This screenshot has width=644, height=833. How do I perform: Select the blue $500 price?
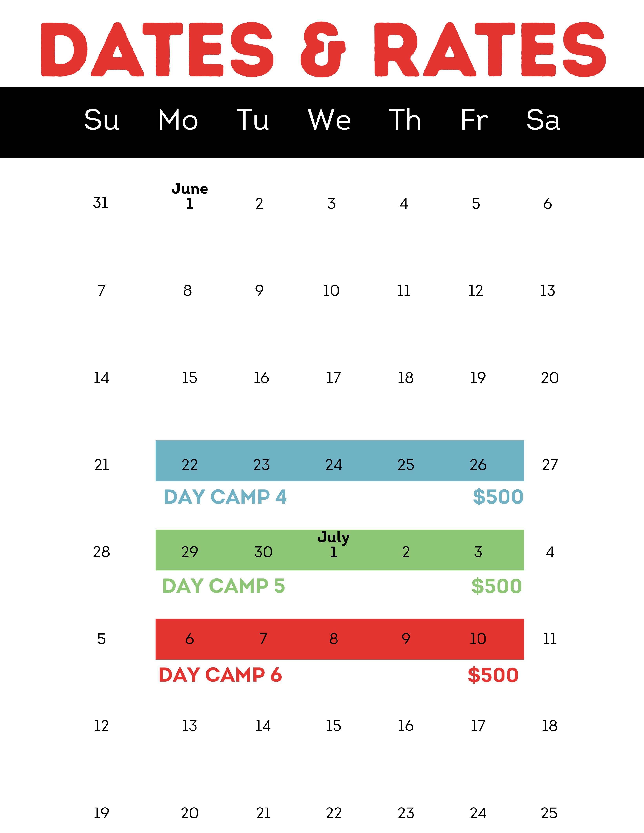click(x=498, y=497)
